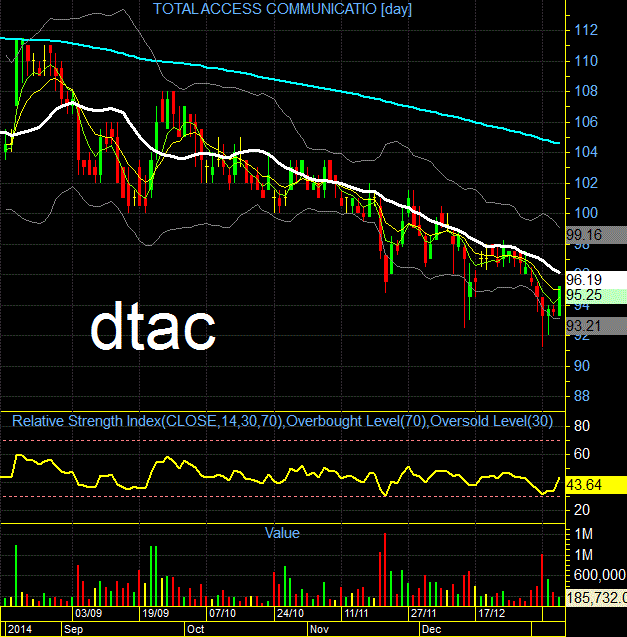Click the 100 price axis label
This screenshot has width=627, height=637.
(x=586, y=213)
